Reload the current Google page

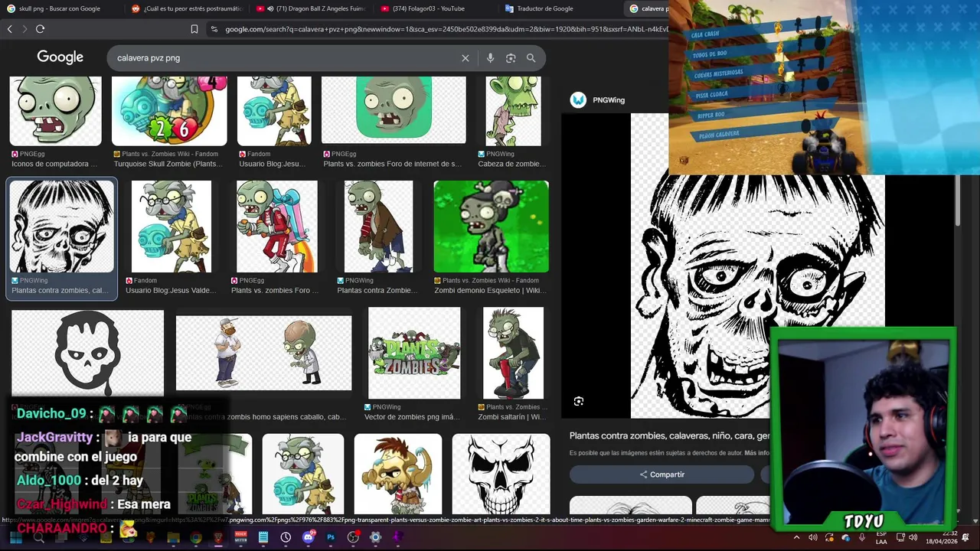[x=40, y=29]
